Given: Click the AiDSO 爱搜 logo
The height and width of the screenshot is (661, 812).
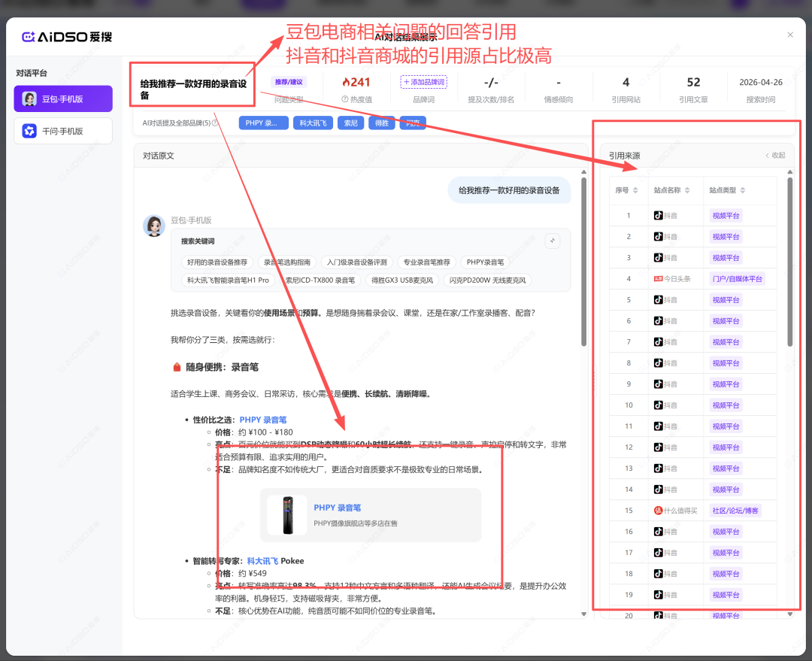Looking at the screenshot, I should tap(66, 36).
